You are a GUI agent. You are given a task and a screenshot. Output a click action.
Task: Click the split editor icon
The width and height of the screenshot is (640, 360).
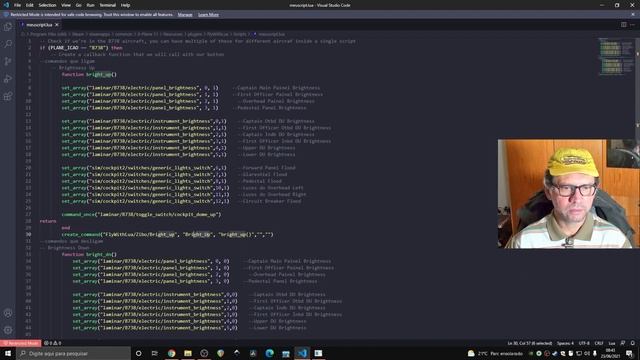coord(624,24)
